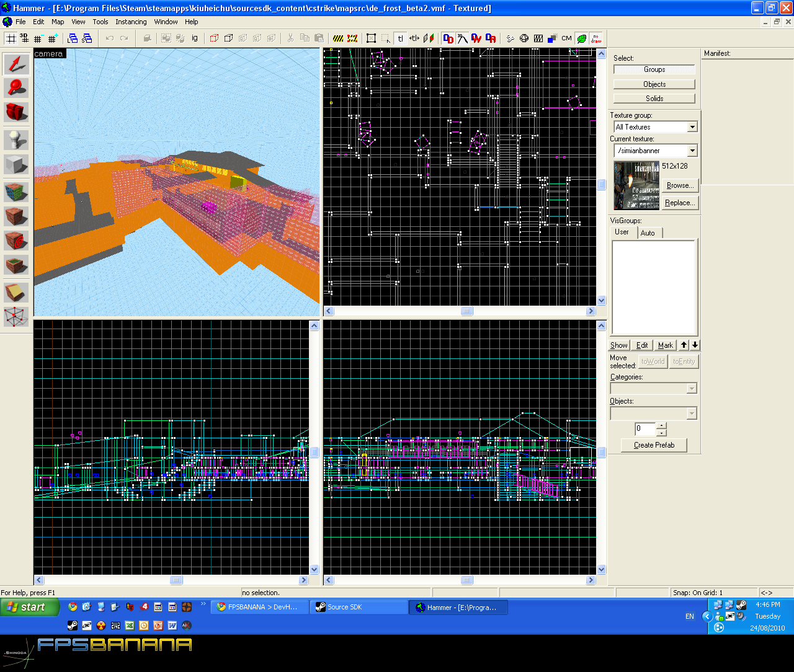Toggle the 2D grid display
This screenshot has width=794, height=672.
coord(11,38)
